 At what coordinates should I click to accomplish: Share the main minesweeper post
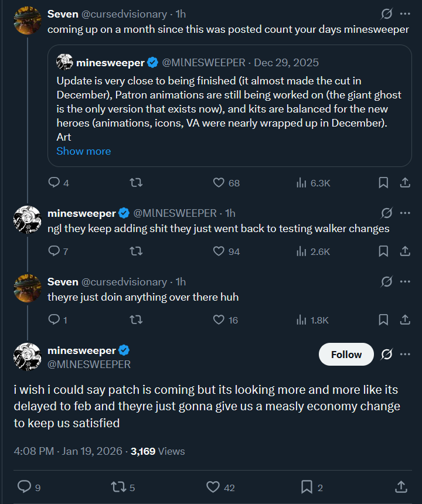click(401, 486)
